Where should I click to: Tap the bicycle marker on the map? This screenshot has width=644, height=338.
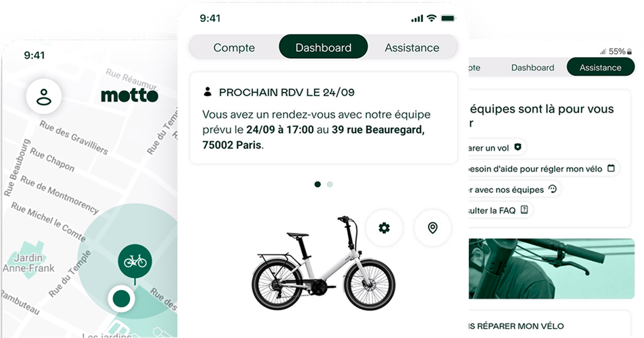point(135,261)
